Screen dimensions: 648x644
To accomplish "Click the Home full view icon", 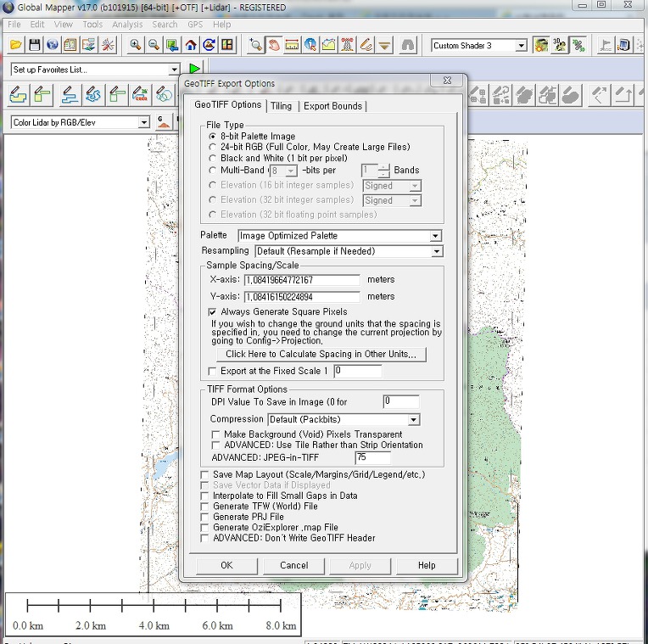I will [x=191, y=45].
